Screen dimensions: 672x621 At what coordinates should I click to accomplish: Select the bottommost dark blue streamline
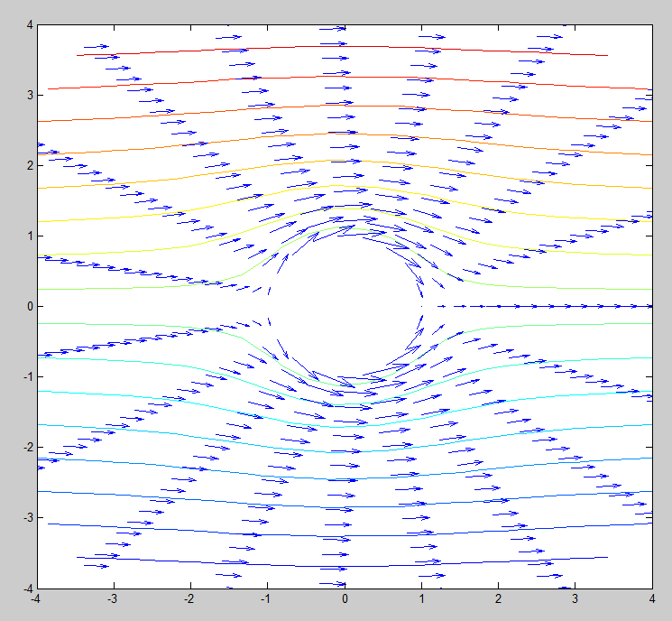point(343,567)
